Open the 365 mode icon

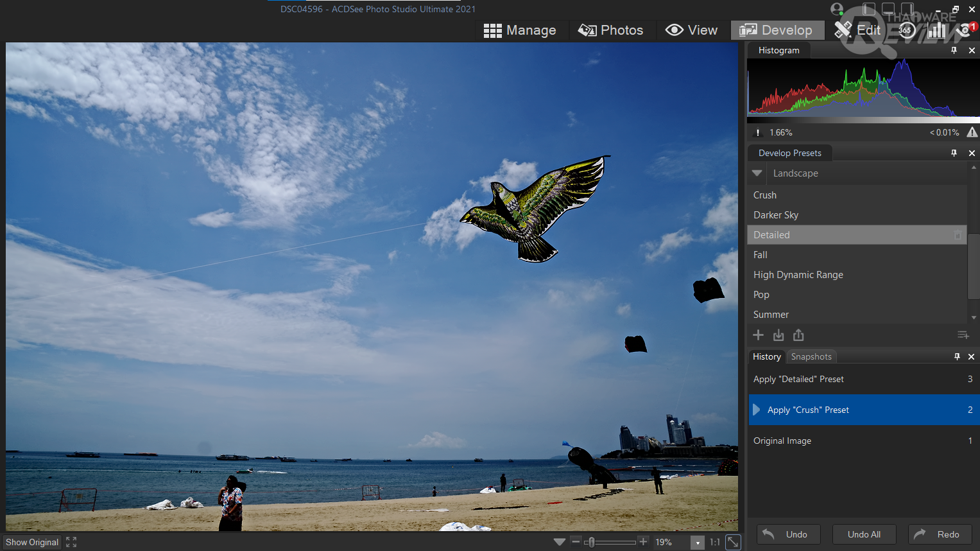point(906,30)
